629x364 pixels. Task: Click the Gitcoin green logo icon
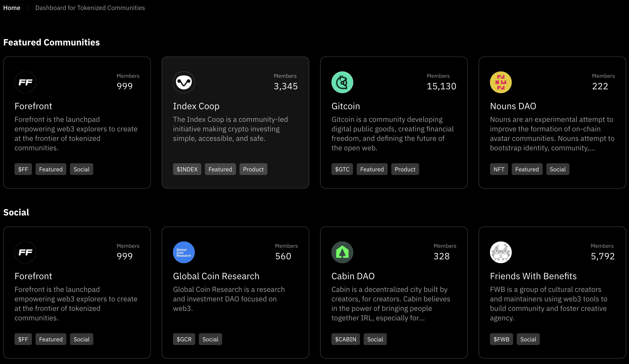[342, 82]
